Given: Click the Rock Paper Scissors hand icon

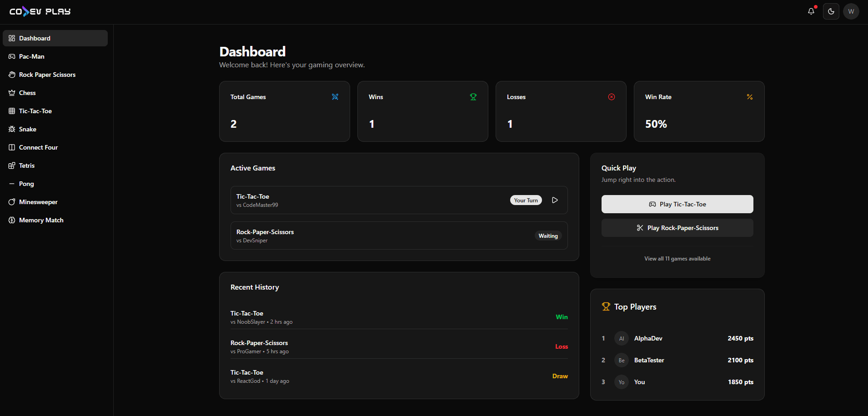Looking at the screenshot, I should 12,75.
